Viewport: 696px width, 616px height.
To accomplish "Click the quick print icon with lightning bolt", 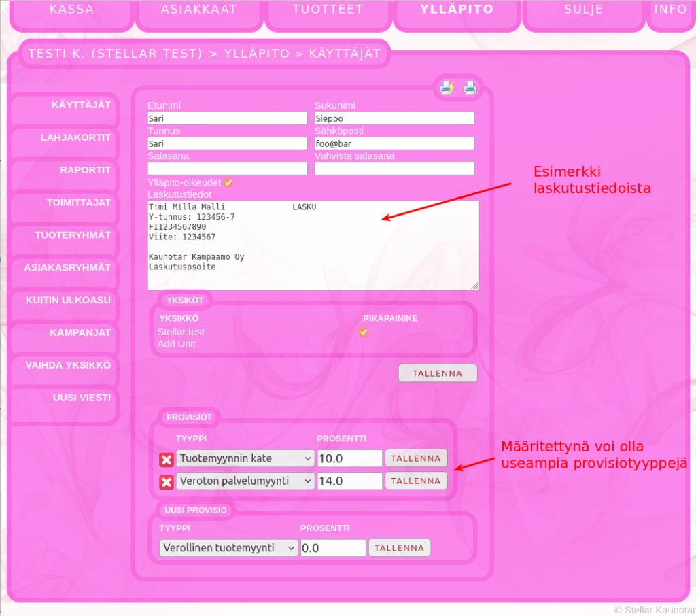I will (447, 88).
